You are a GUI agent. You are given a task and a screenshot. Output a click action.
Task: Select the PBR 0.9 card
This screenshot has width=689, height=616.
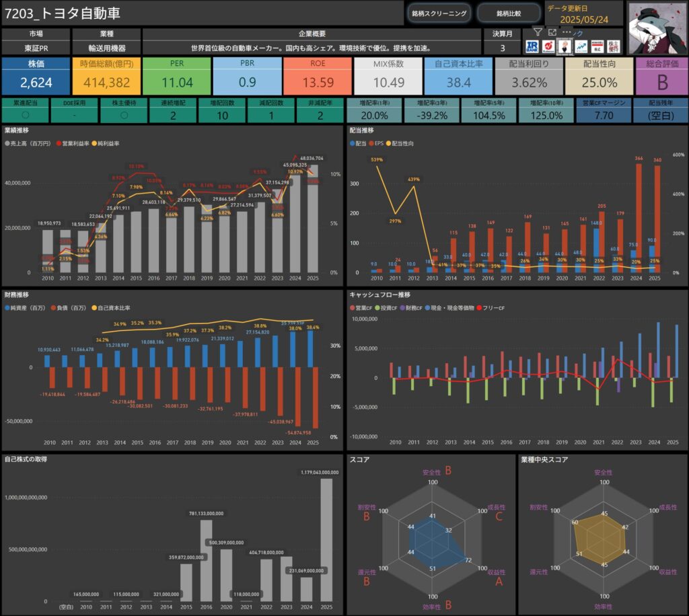pos(248,76)
